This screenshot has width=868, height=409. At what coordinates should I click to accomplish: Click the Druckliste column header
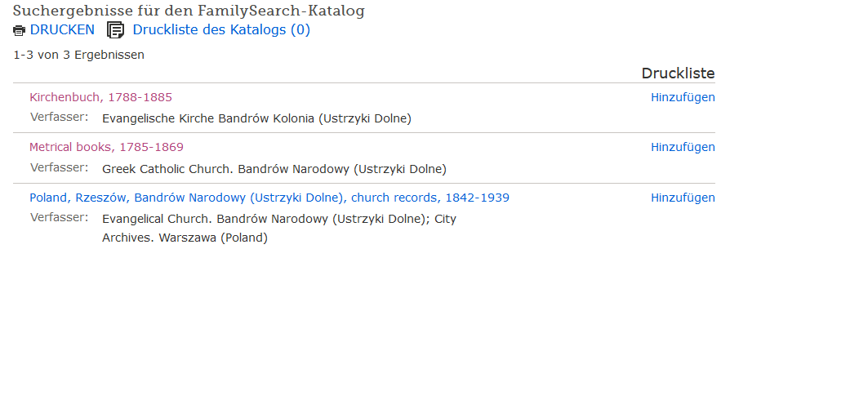(x=678, y=73)
